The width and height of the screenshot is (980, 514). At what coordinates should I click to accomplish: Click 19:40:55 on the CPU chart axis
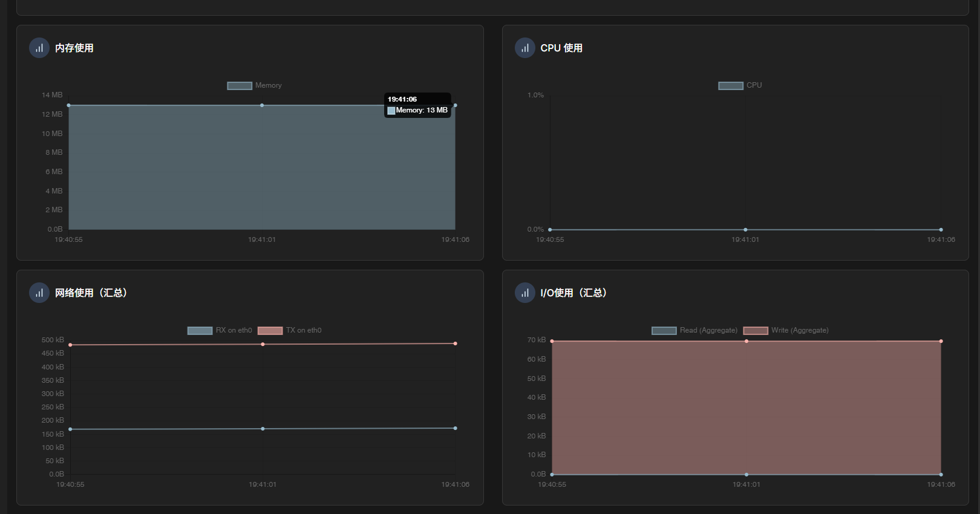coord(550,239)
